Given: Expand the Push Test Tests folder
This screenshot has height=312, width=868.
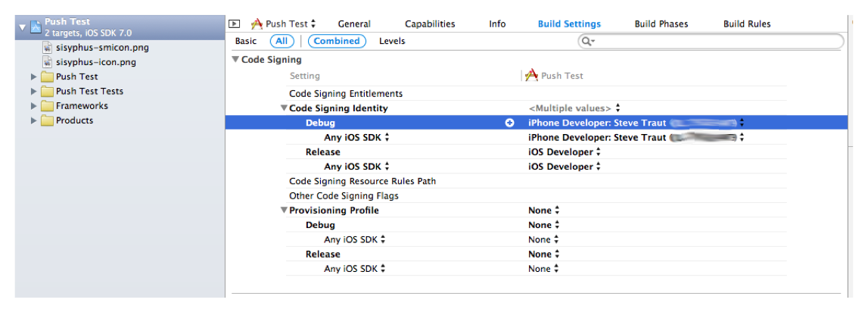Looking at the screenshot, I should pos(33,92).
